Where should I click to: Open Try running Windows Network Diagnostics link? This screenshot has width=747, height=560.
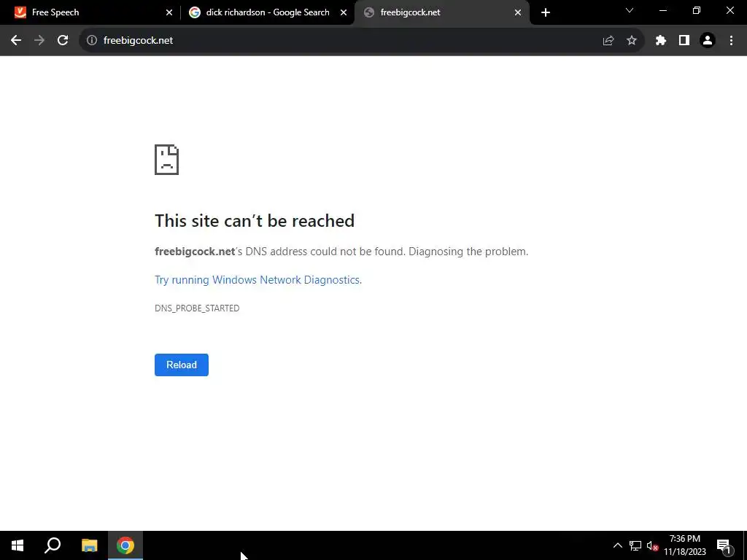pyautogui.click(x=258, y=280)
